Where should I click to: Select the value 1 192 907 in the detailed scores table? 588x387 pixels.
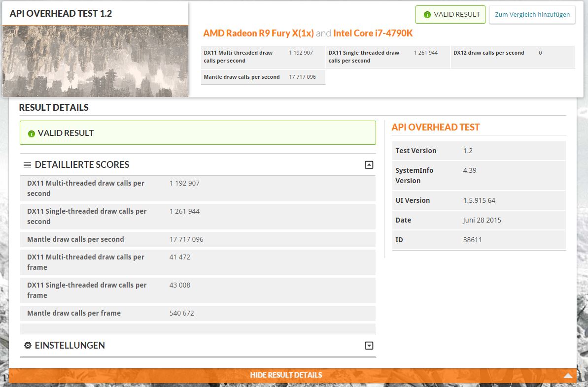pos(184,183)
